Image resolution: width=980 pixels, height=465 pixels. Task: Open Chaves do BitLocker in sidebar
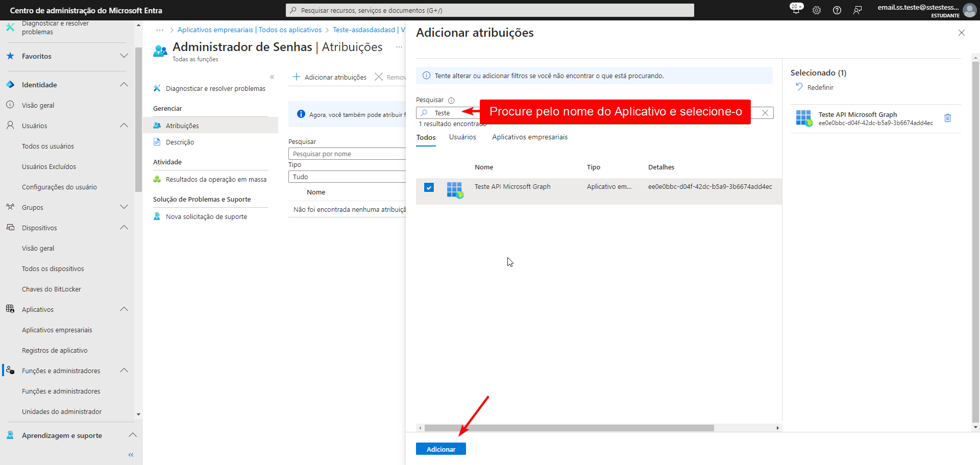tap(52, 289)
